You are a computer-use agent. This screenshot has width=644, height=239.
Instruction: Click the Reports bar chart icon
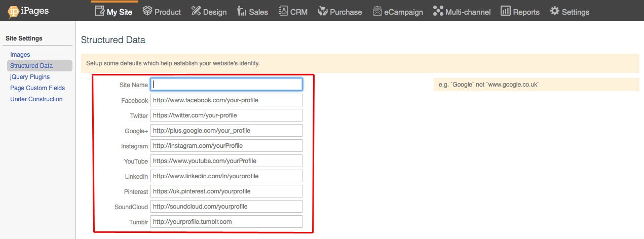(505, 11)
